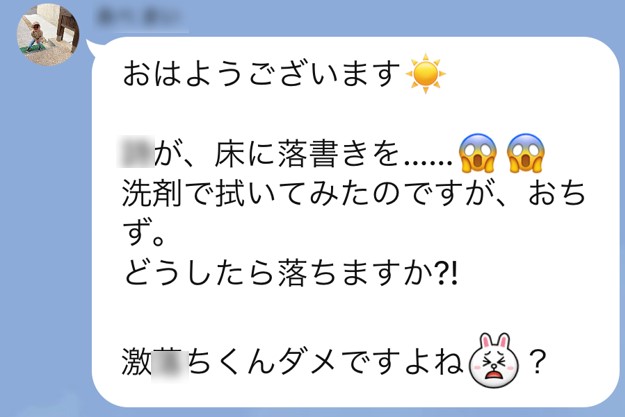Tap the ず。 line of the message

(x=143, y=234)
